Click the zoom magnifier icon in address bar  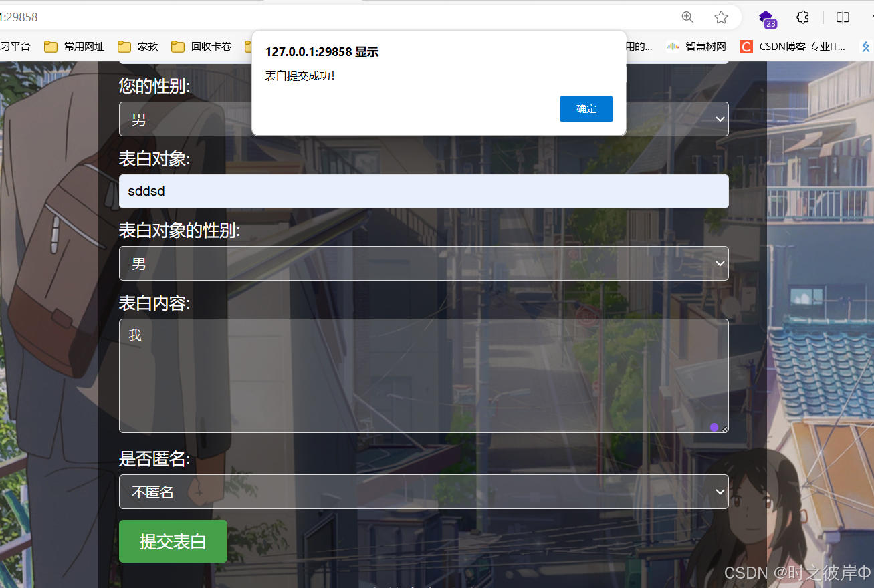coord(687,17)
